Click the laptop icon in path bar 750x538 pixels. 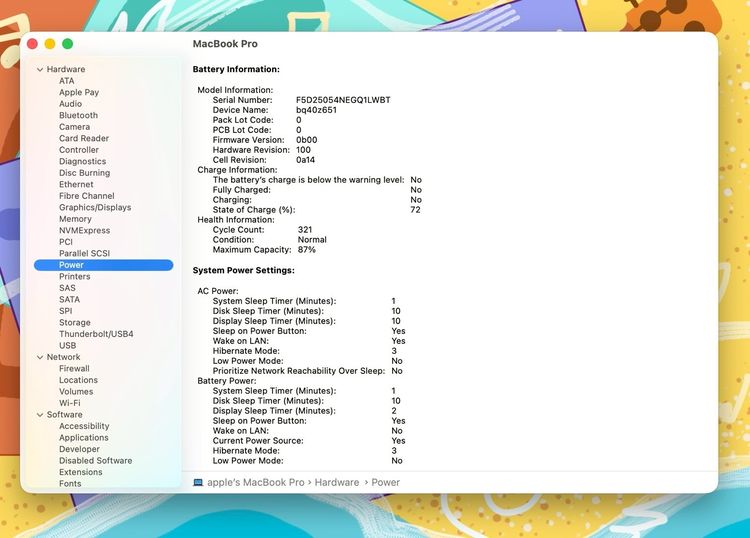click(198, 483)
